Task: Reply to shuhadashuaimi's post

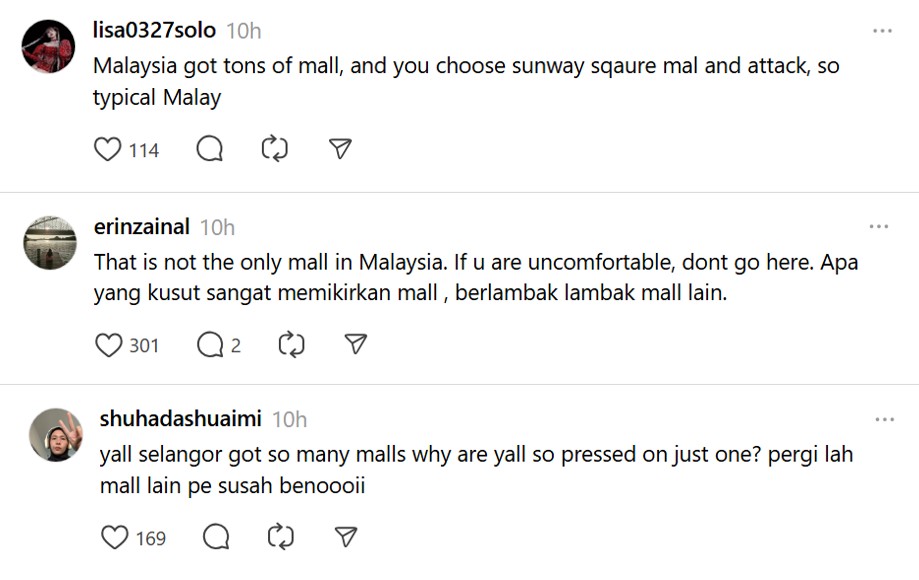Action: point(216,538)
